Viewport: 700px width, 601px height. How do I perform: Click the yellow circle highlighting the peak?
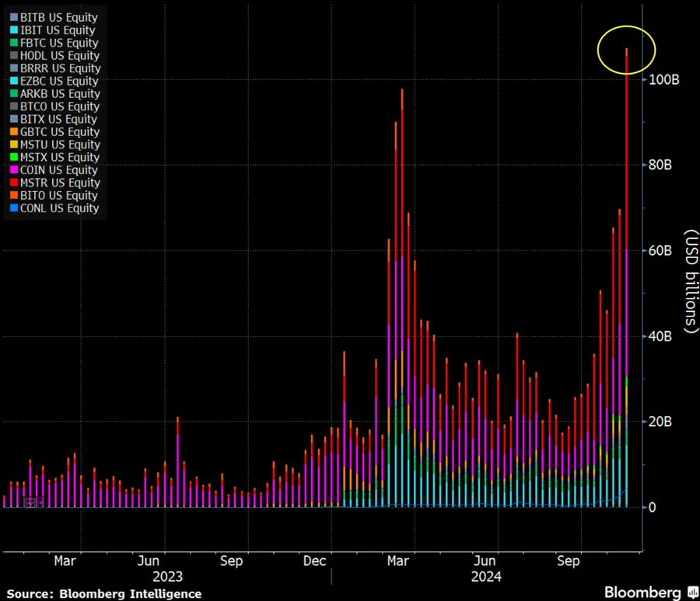(x=627, y=51)
